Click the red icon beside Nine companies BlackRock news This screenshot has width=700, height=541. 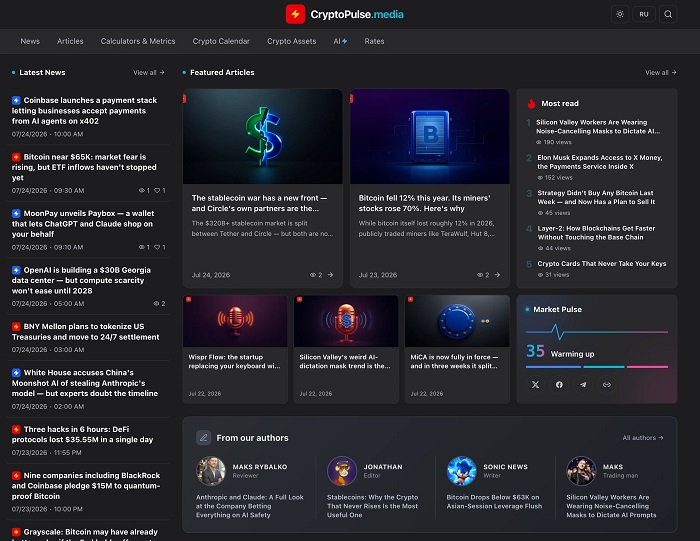pyautogui.click(x=16, y=475)
